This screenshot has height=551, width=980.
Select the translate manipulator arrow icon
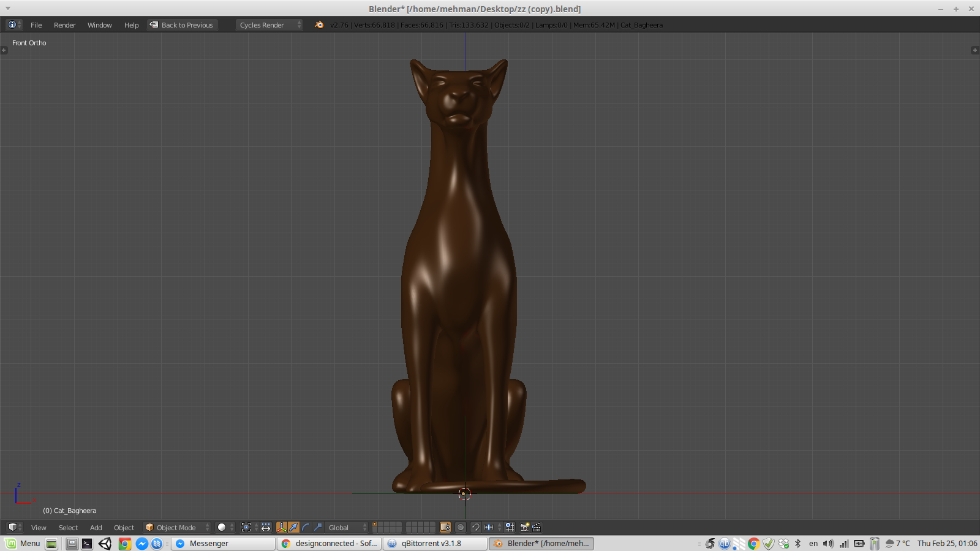click(x=295, y=527)
